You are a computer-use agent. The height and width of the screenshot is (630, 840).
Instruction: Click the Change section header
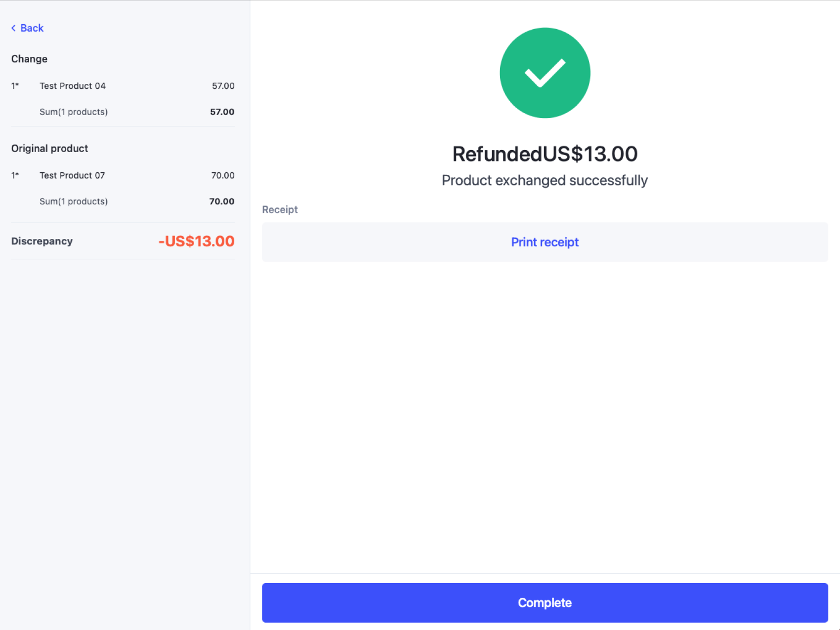[x=29, y=59]
